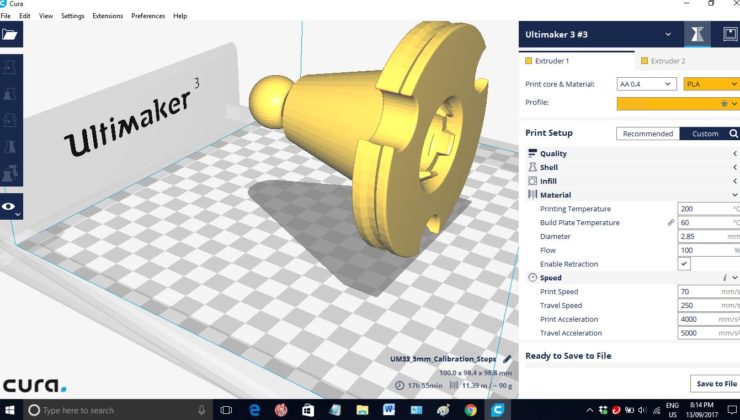Open Google Chrome from taskbar

[x=470, y=410]
